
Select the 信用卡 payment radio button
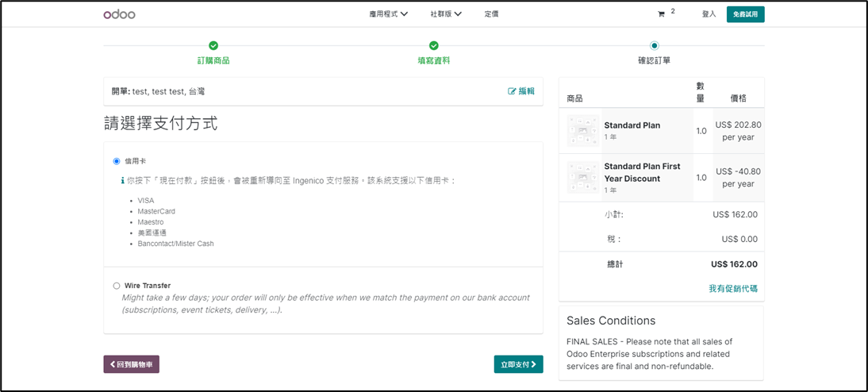point(117,161)
